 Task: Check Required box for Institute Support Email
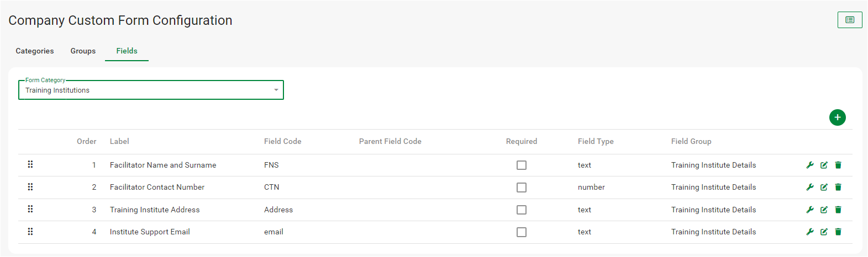522,232
